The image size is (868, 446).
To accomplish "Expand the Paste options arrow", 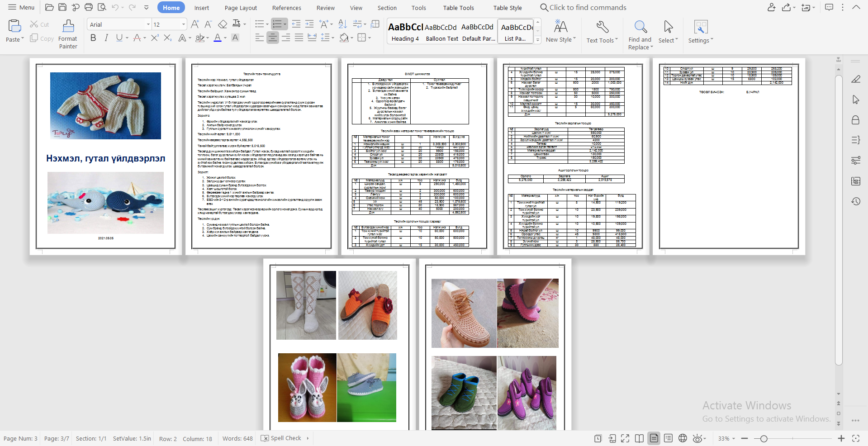I will click(x=23, y=39).
